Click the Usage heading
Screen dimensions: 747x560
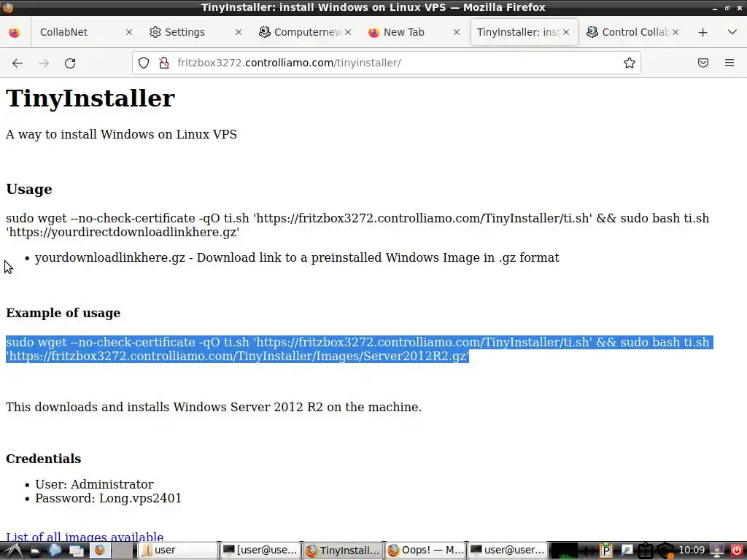click(29, 189)
